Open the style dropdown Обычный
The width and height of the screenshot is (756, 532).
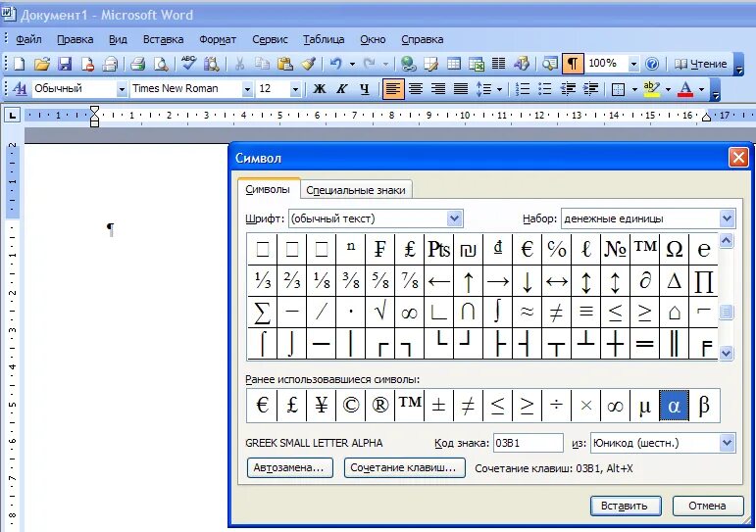pyautogui.click(x=122, y=89)
